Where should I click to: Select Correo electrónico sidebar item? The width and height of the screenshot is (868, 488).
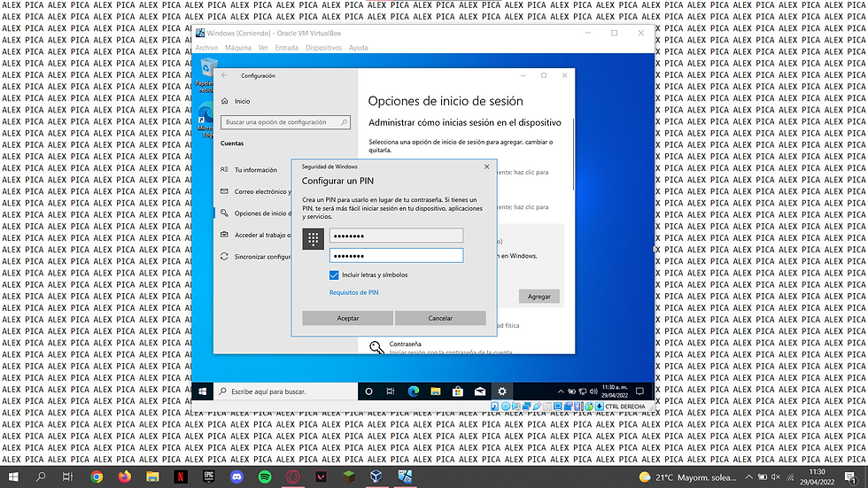tap(255, 191)
